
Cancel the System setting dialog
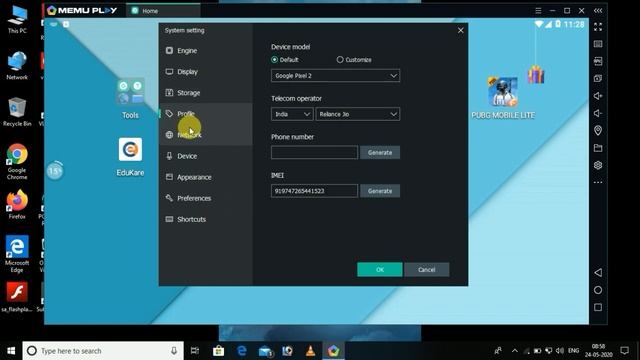427,270
